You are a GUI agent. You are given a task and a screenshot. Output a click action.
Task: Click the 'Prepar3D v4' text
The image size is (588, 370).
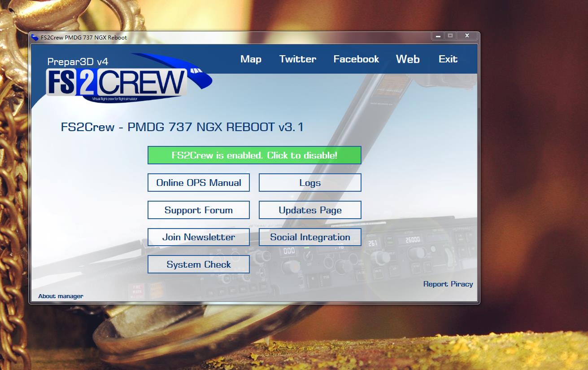point(78,62)
